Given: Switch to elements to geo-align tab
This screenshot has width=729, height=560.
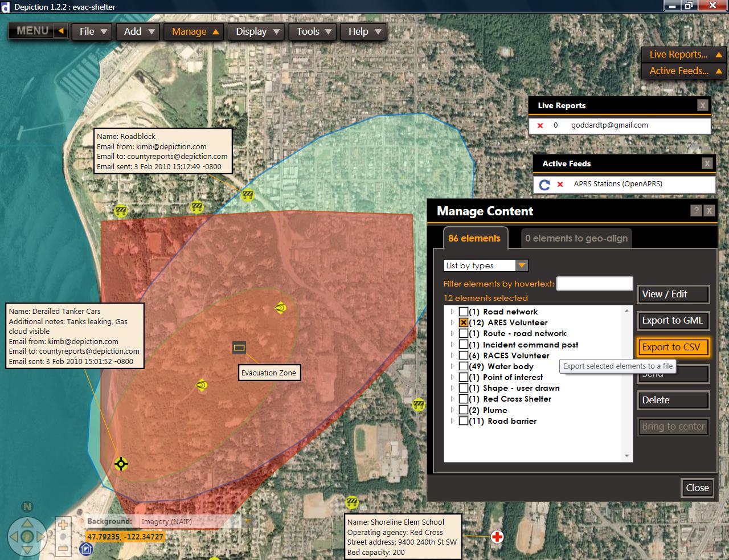Looking at the screenshot, I should click(576, 238).
